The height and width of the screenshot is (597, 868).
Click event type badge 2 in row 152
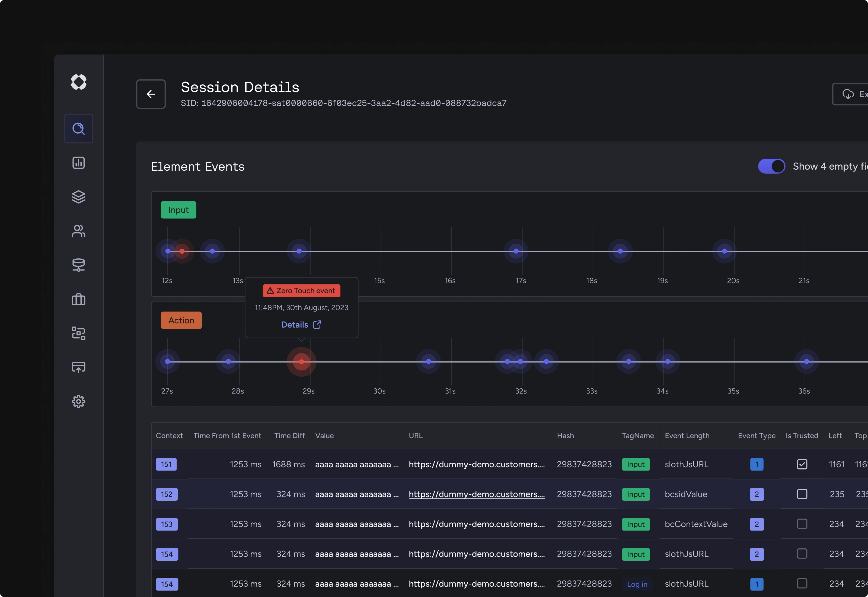[757, 494]
